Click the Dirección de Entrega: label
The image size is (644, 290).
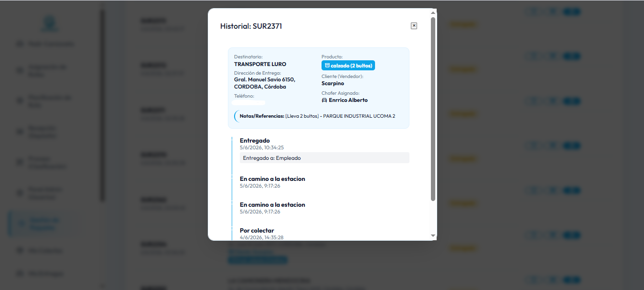click(258, 73)
